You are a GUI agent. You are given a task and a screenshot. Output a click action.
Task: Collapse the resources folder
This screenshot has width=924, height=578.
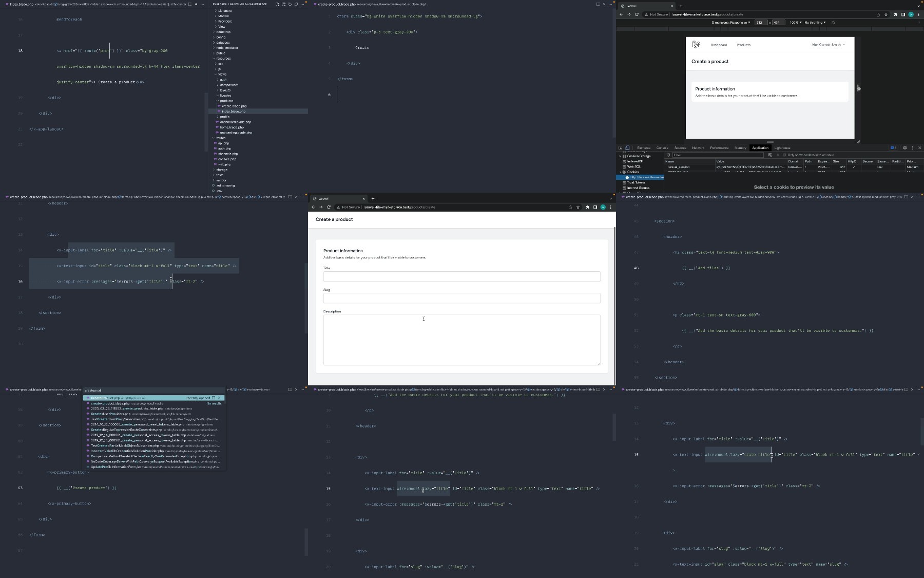point(222,58)
